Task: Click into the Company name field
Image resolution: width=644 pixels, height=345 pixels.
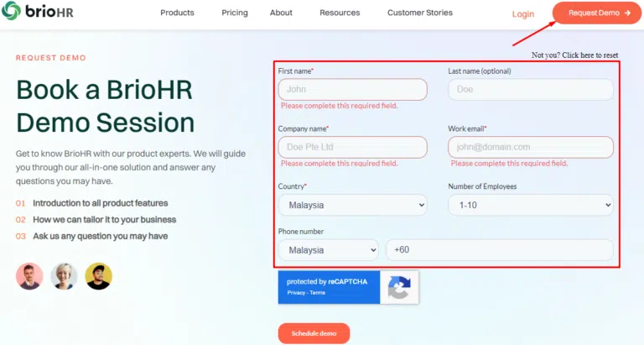Action: [x=352, y=147]
